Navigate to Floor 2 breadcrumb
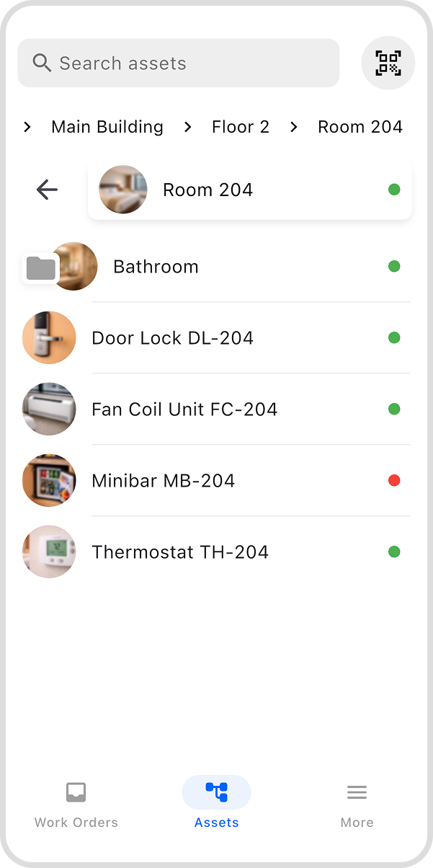This screenshot has height=868, width=433. point(241,128)
